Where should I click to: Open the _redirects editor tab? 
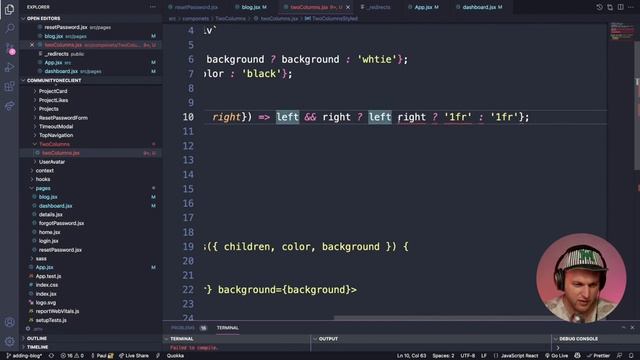(378, 7)
